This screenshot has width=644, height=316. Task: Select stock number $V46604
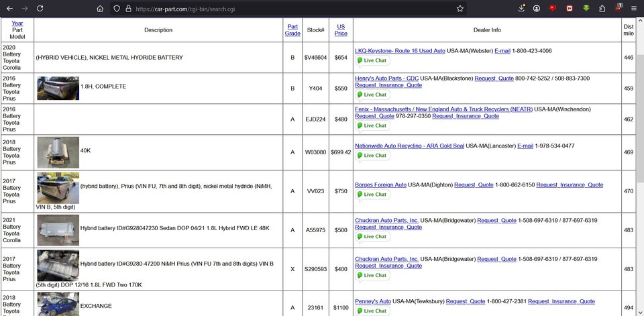[x=315, y=58]
